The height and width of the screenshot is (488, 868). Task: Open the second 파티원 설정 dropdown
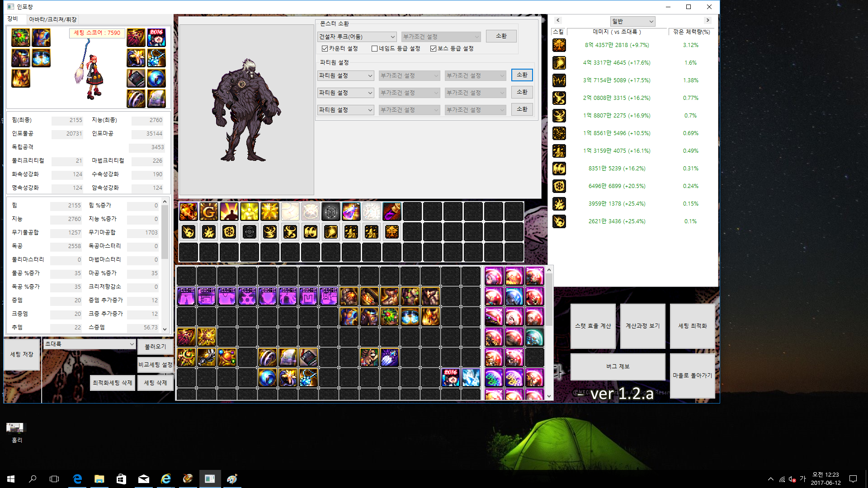coord(346,93)
